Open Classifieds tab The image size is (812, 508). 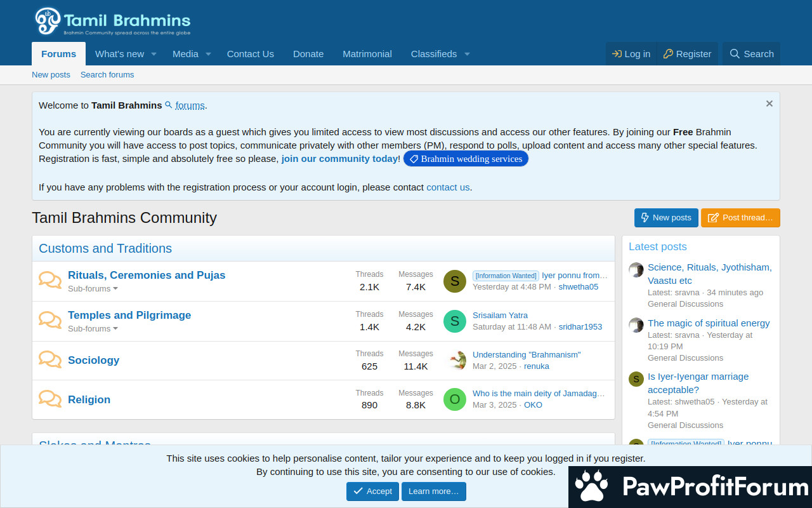(434, 54)
